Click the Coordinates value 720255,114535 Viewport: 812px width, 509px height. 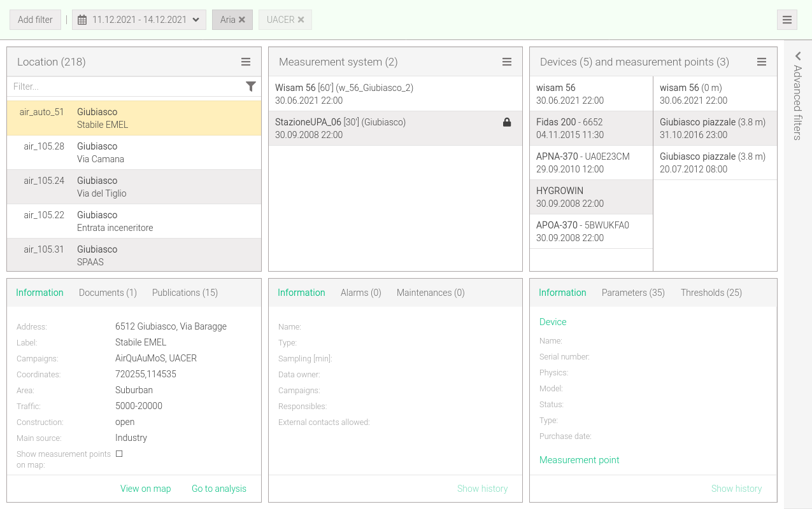[x=146, y=374]
